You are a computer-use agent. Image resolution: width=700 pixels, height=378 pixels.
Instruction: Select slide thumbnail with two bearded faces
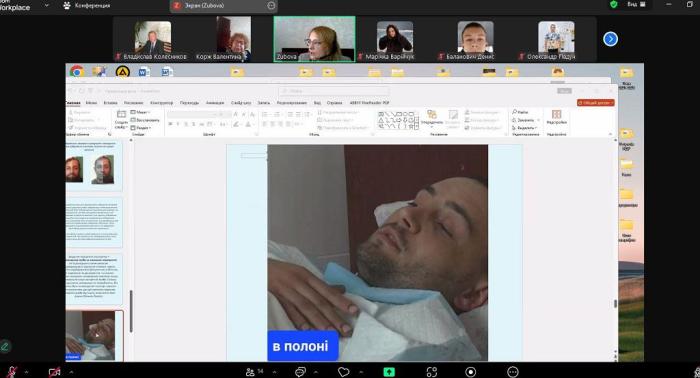(x=94, y=165)
